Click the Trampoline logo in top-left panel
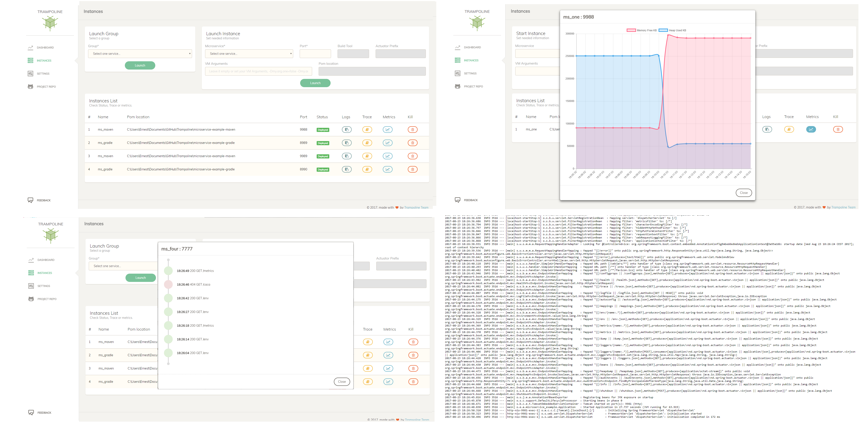This screenshot has width=868, height=426. click(x=50, y=23)
